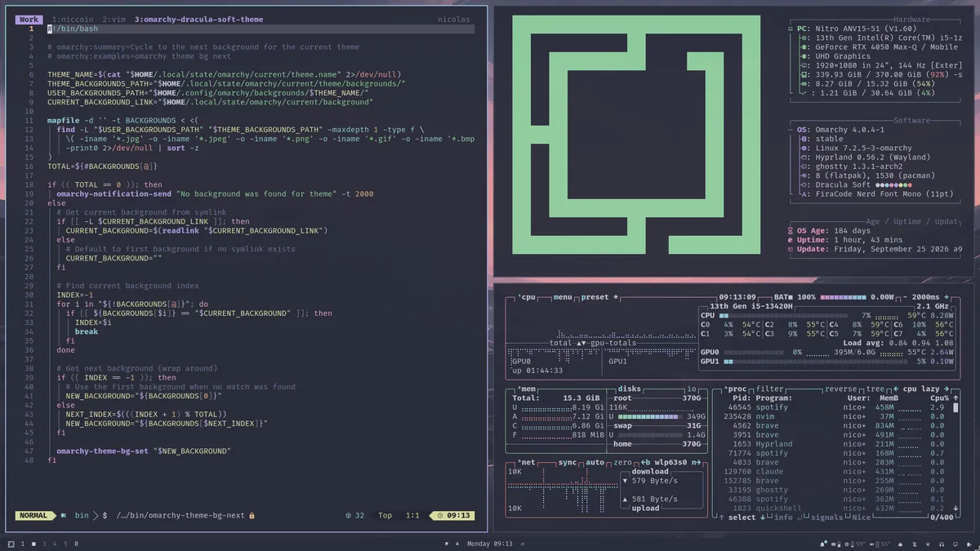Click the battery icon in bottom bar
The height and width of the screenshot is (551, 980).
[x=969, y=544]
